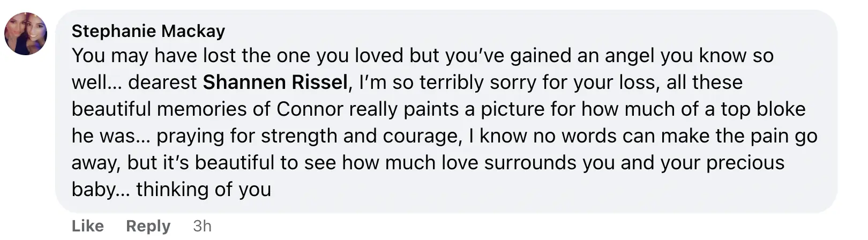Reply to Stephanie Mackay's comment

148,226
